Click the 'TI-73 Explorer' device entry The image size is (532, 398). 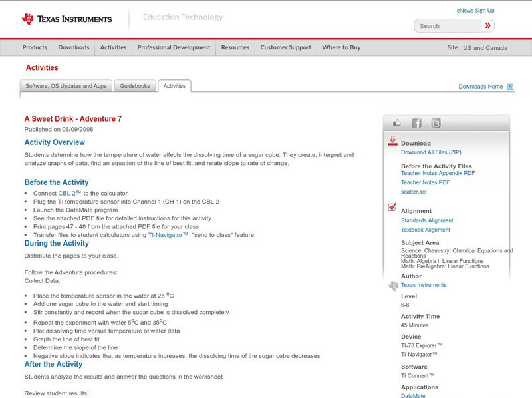point(422,345)
